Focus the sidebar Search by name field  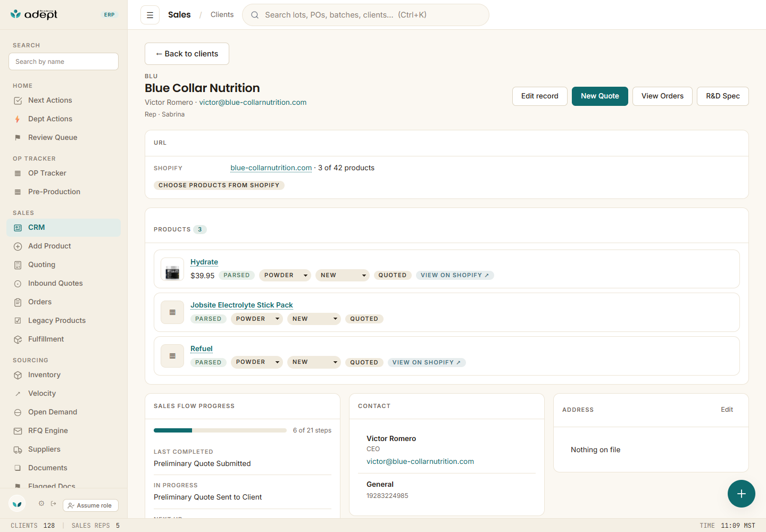click(64, 62)
